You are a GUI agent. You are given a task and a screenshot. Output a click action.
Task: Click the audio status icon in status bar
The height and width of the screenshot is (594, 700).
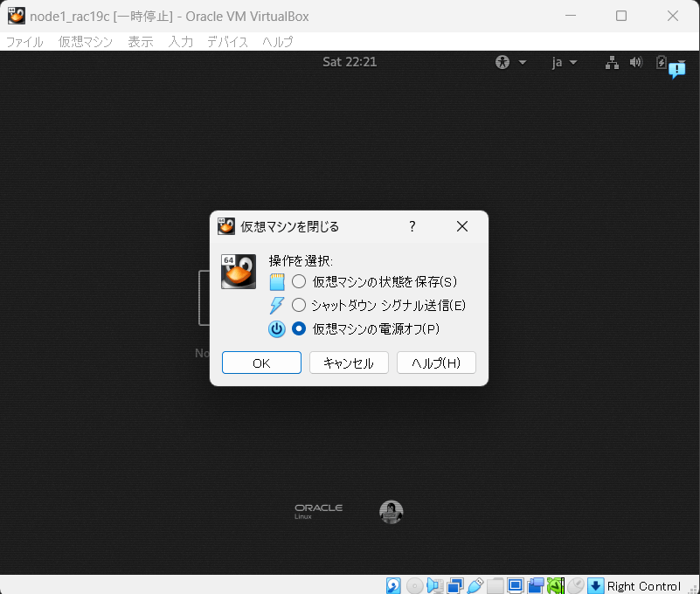tap(435, 585)
